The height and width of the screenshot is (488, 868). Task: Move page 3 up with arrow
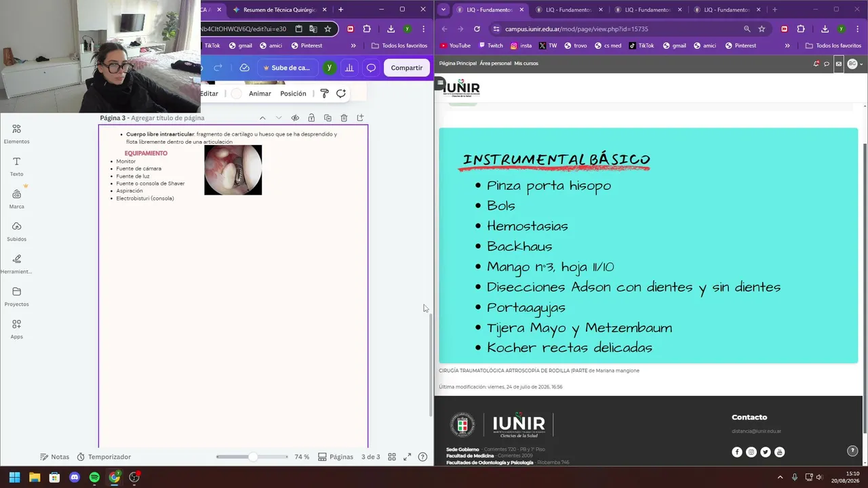[262, 118]
